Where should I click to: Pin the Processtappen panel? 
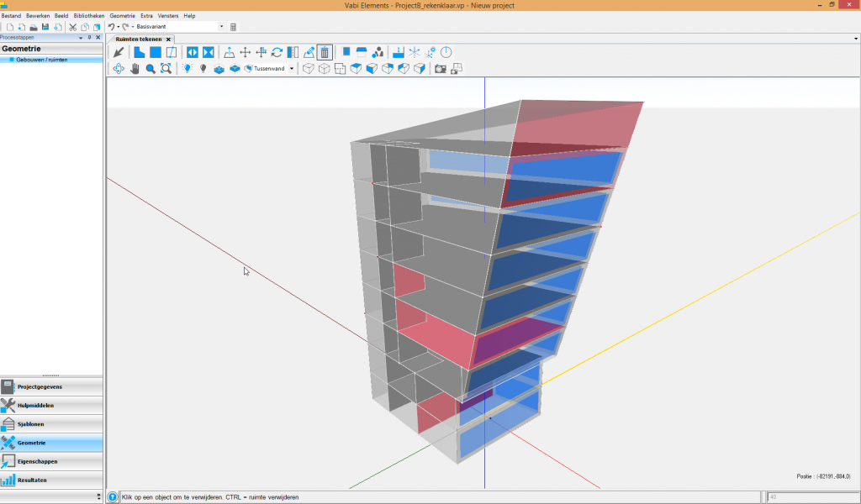pos(89,38)
